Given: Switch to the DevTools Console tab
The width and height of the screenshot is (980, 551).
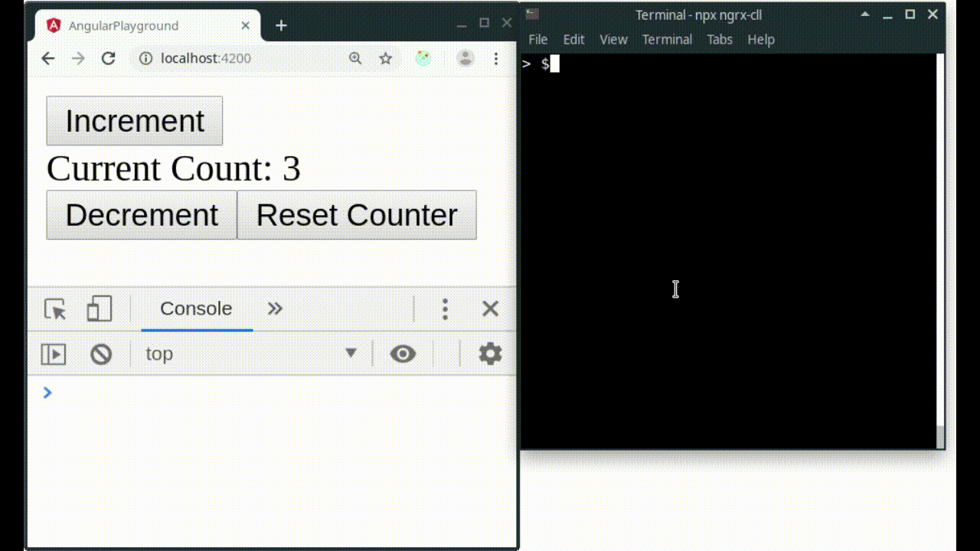Looking at the screenshot, I should pos(196,308).
